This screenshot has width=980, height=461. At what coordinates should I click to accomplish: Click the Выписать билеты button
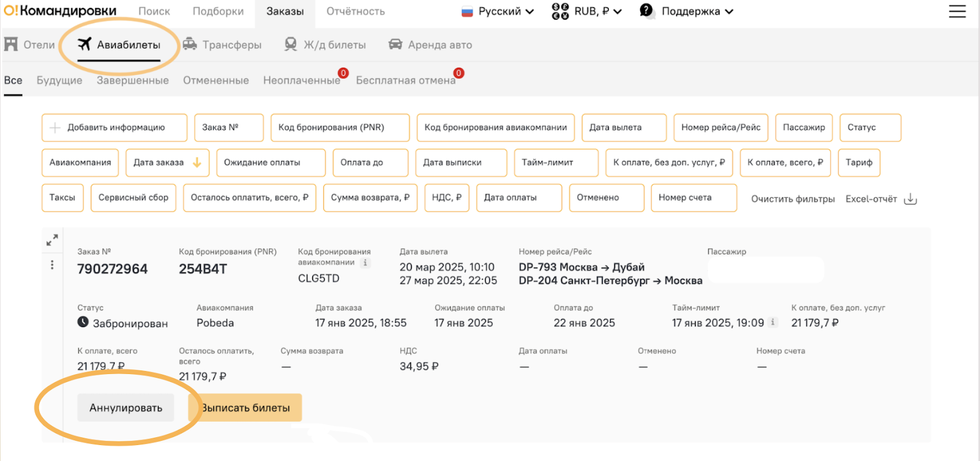245,408
